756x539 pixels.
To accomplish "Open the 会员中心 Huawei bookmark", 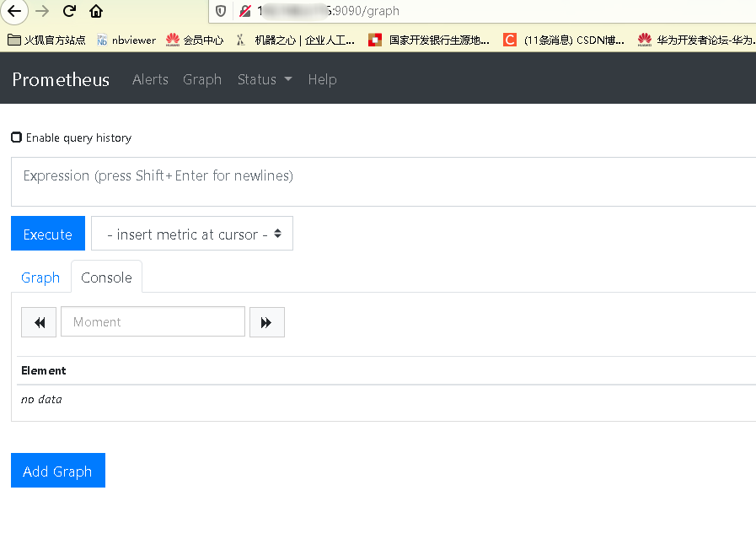I will click(195, 40).
